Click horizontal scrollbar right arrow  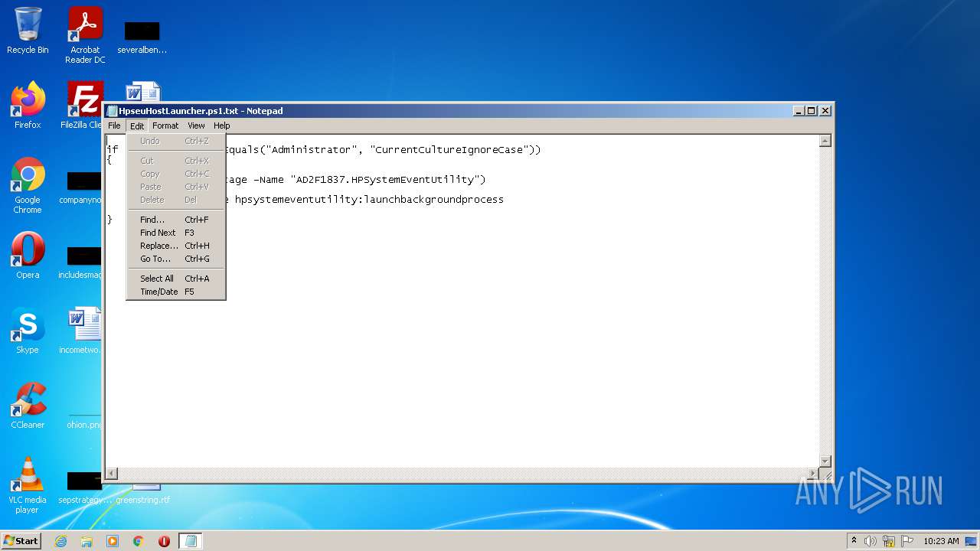[x=813, y=474]
